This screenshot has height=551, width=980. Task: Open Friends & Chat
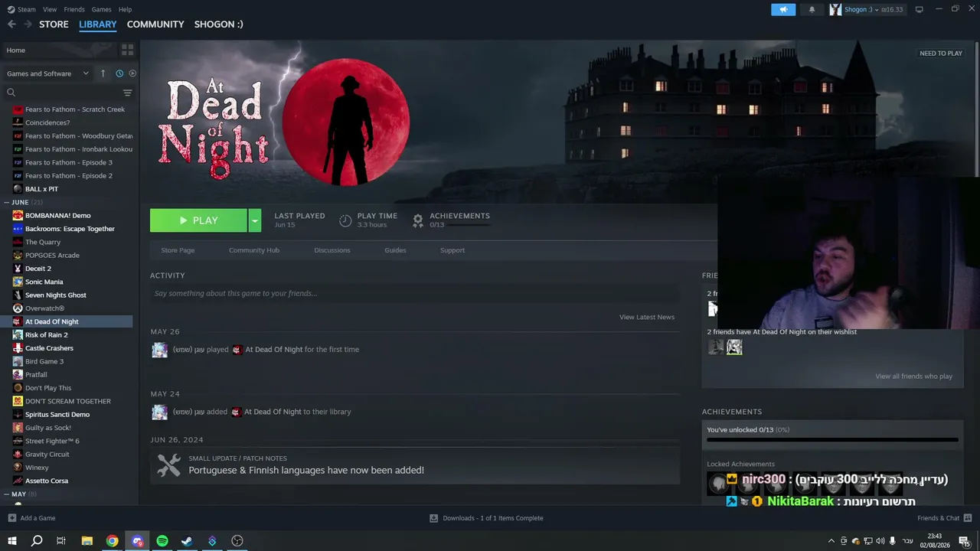click(945, 518)
